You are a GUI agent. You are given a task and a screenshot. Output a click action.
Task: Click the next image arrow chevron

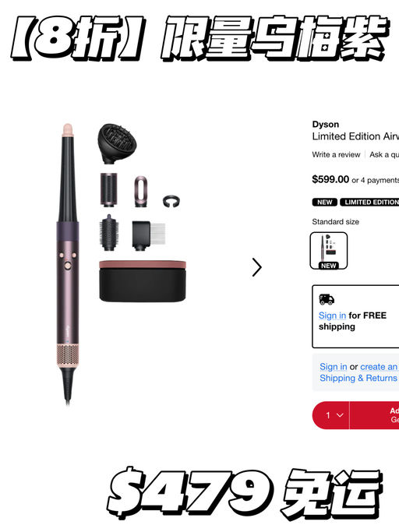pos(257,267)
